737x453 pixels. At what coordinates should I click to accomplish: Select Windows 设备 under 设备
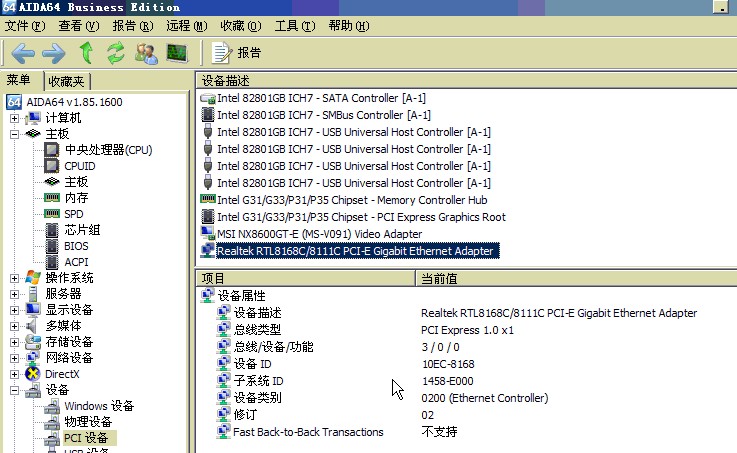click(x=98, y=406)
